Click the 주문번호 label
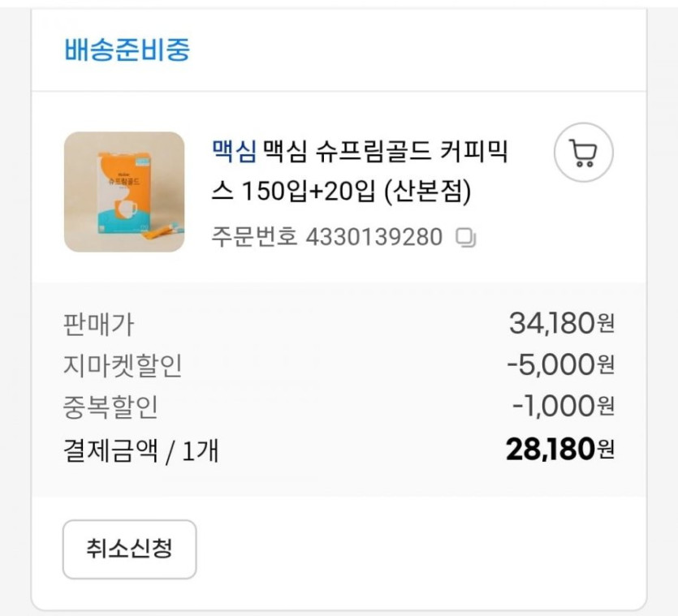Image resolution: width=678 pixels, height=616 pixels. point(254,238)
